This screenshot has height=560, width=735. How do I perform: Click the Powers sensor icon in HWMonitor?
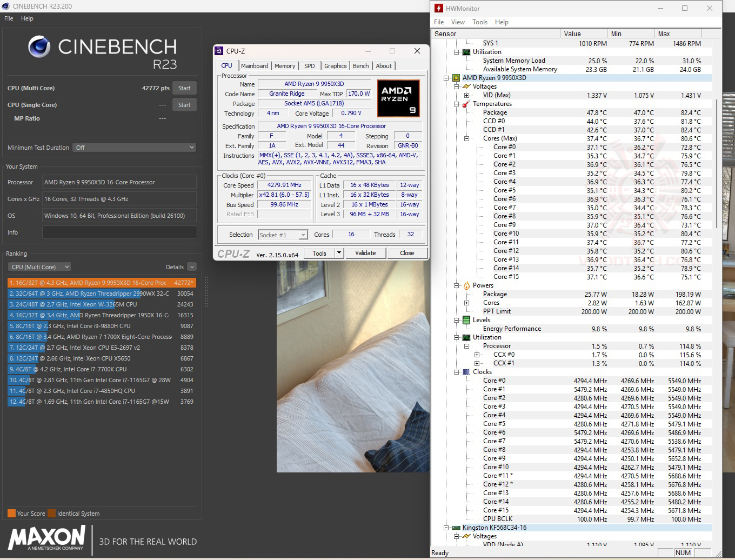pos(465,285)
